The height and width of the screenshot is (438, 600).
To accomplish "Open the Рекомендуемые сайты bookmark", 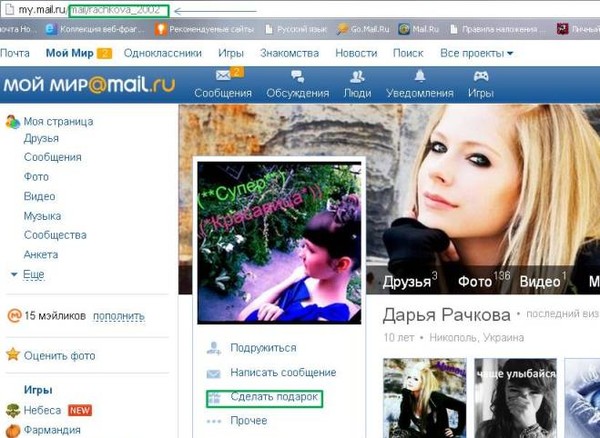I will point(204,29).
